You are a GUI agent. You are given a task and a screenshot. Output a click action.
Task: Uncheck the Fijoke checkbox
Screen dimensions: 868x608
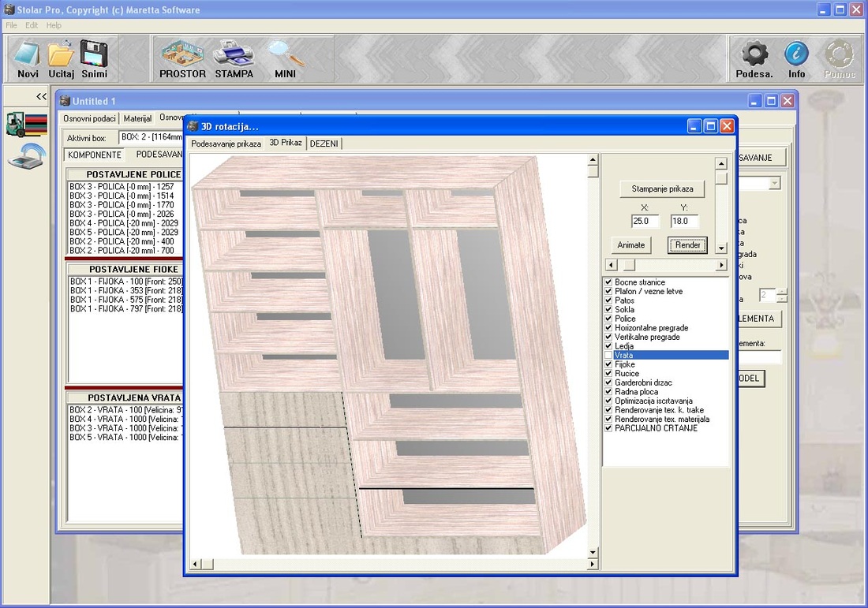(x=608, y=365)
